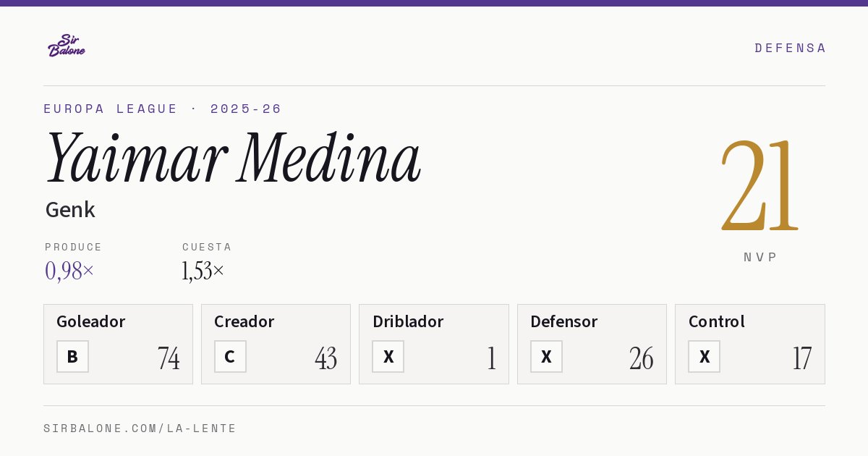Click the Control card score 17

click(801, 358)
